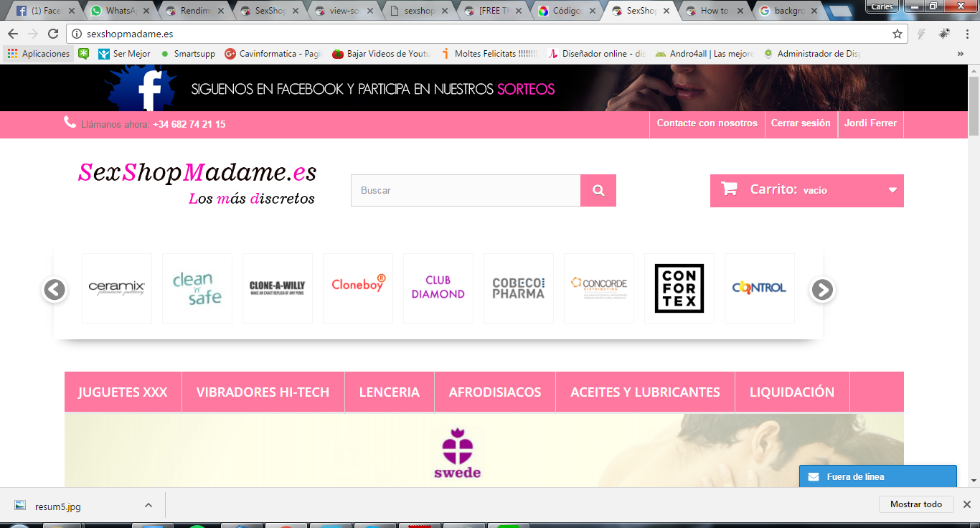This screenshot has width=980, height=528.
Task: Click the envelope icon in chat widget
Action: pyautogui.click(x=814, y=476)
